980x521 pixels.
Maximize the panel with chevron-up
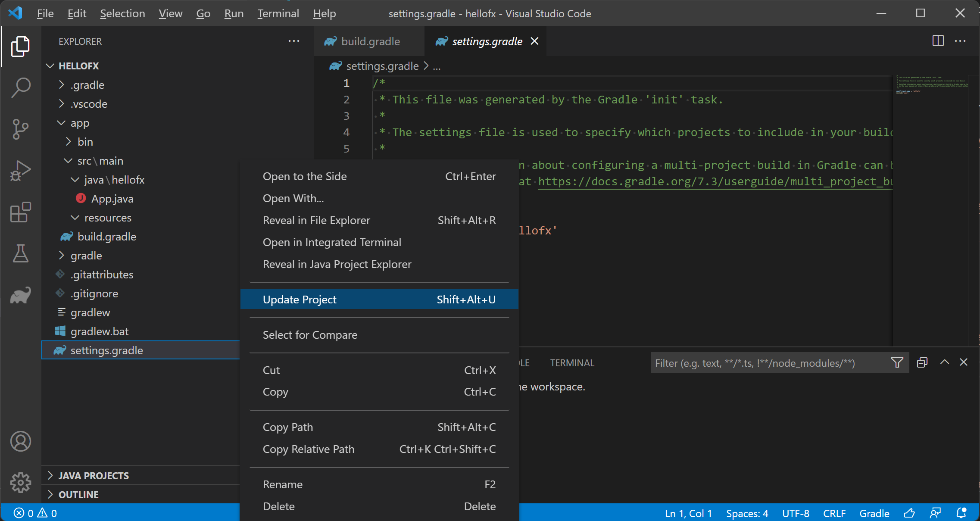point(944,362)
